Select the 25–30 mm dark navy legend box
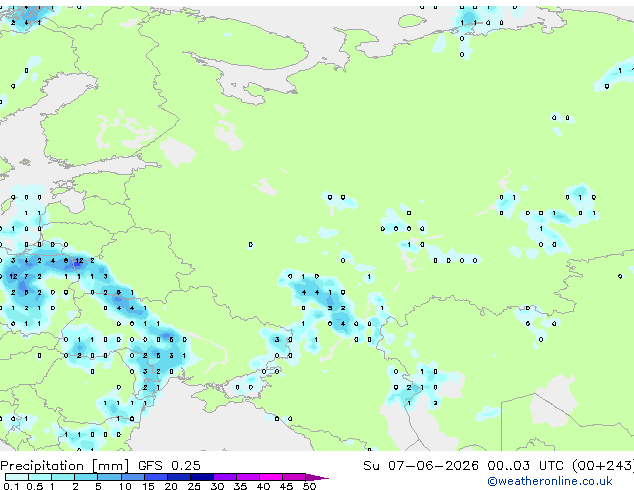The image size is (634, 490). [202, 477]
